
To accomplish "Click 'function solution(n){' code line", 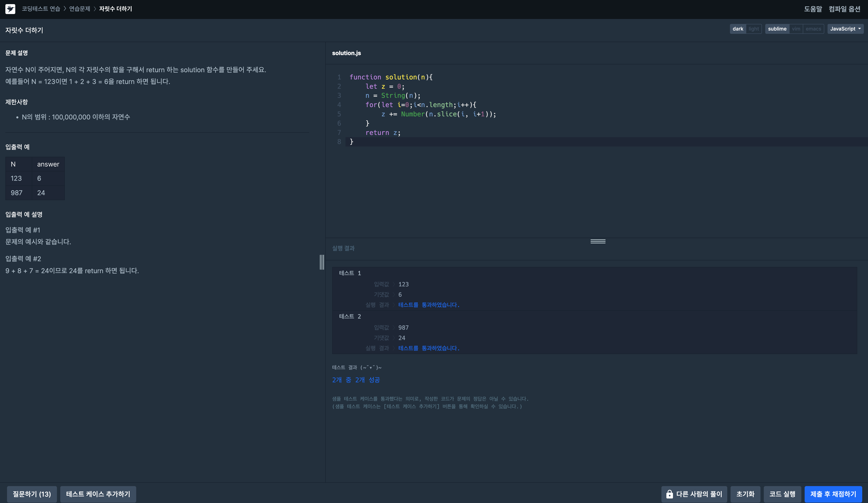I will [391, 77].
